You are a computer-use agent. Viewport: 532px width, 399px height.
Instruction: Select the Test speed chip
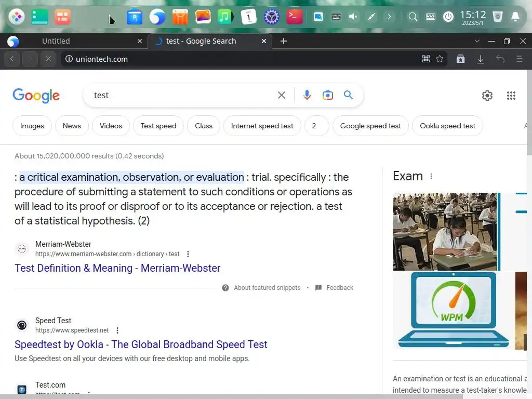[x=158, y=126]
